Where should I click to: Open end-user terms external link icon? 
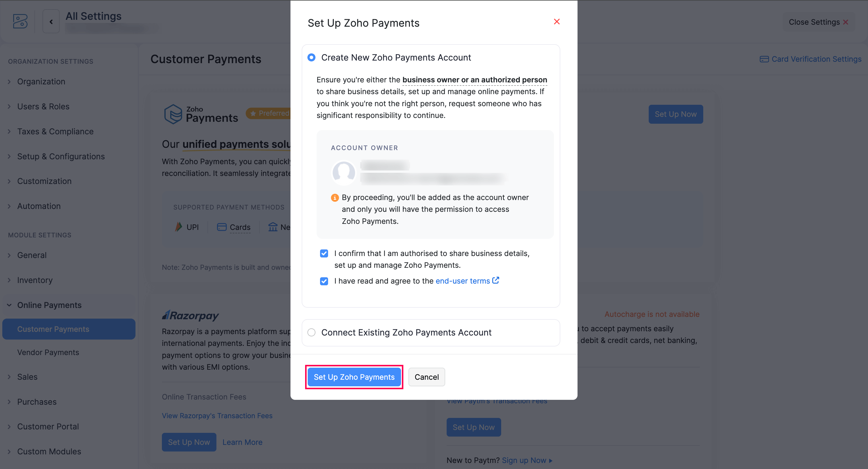(x=496, y=280)
